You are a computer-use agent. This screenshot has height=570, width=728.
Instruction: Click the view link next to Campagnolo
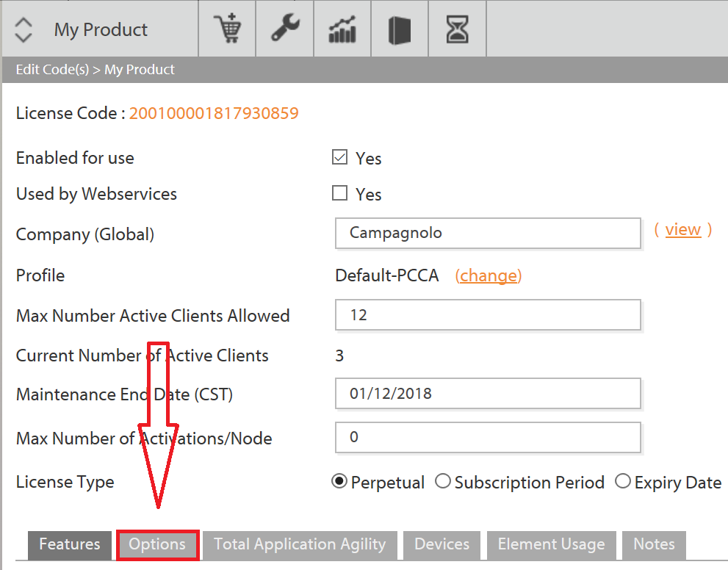[682, 229]
